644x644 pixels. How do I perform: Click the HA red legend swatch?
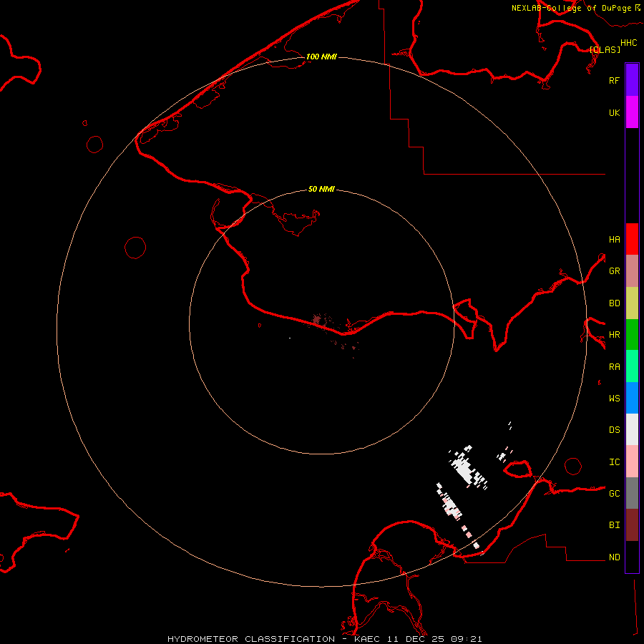[x=632, y=239]
